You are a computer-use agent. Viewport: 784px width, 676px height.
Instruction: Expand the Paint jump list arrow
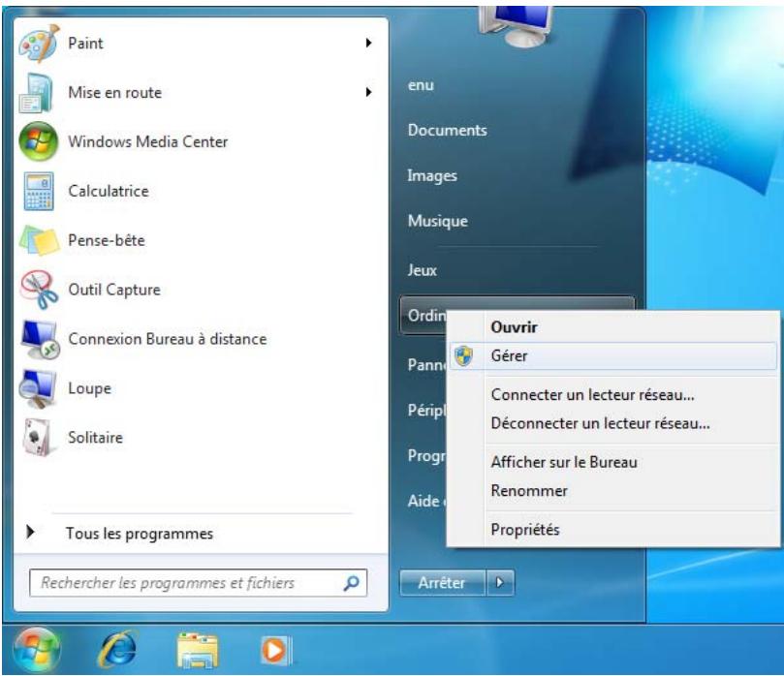coord(369,43)
